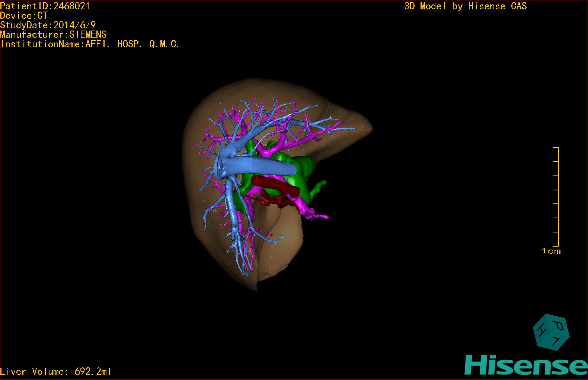Screen dimensions: 588x380
Task: Select "3D Model by Hisense CAS" title
Action: pos(466,6)
